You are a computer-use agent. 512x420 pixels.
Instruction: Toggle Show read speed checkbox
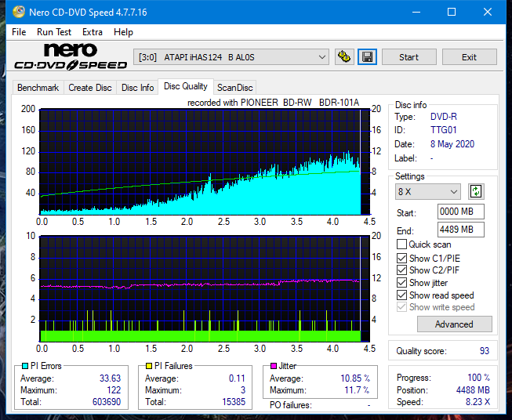401,295
